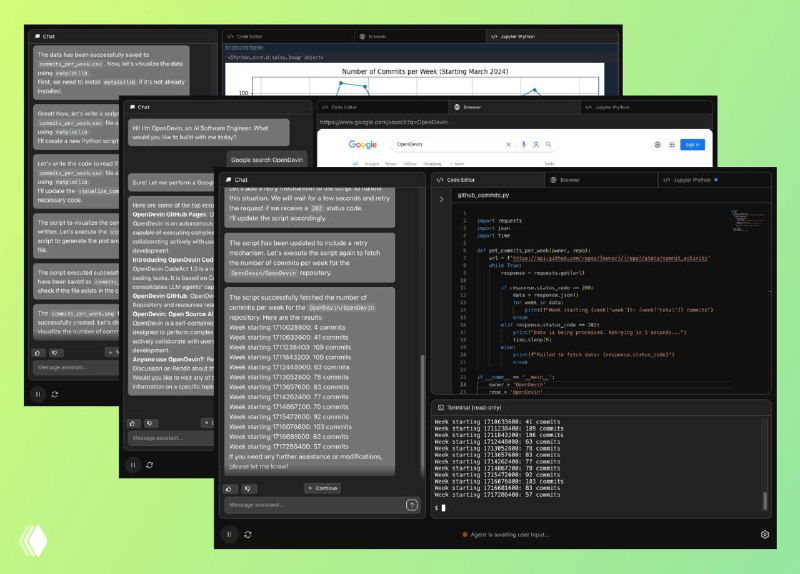The width and height of the screenshot is (800, 574).
Task: Thumbs up the response in front window
Action: click(x=229, y=488)
